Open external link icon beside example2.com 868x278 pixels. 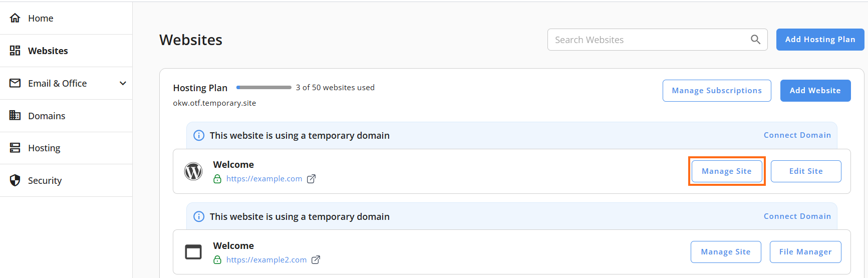316,260
